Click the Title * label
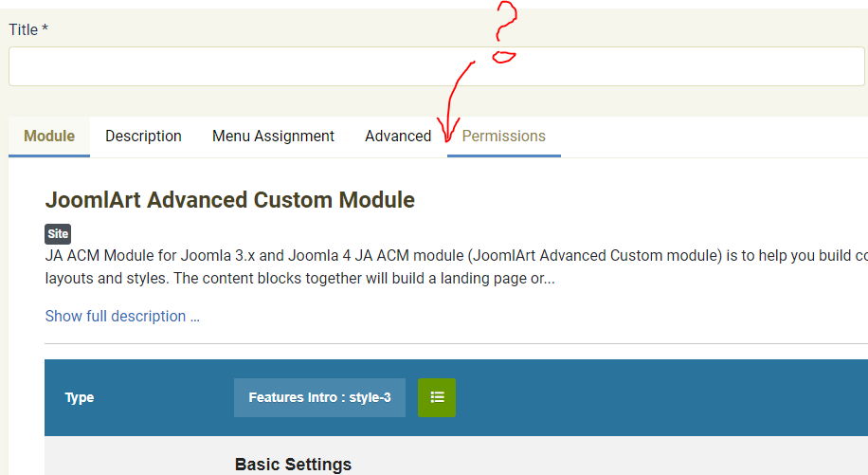 click(x=28, y=29)
